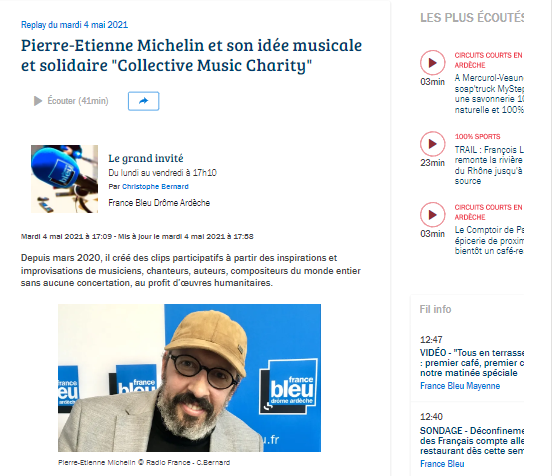Open the Christophe Bernard author link

155,187
